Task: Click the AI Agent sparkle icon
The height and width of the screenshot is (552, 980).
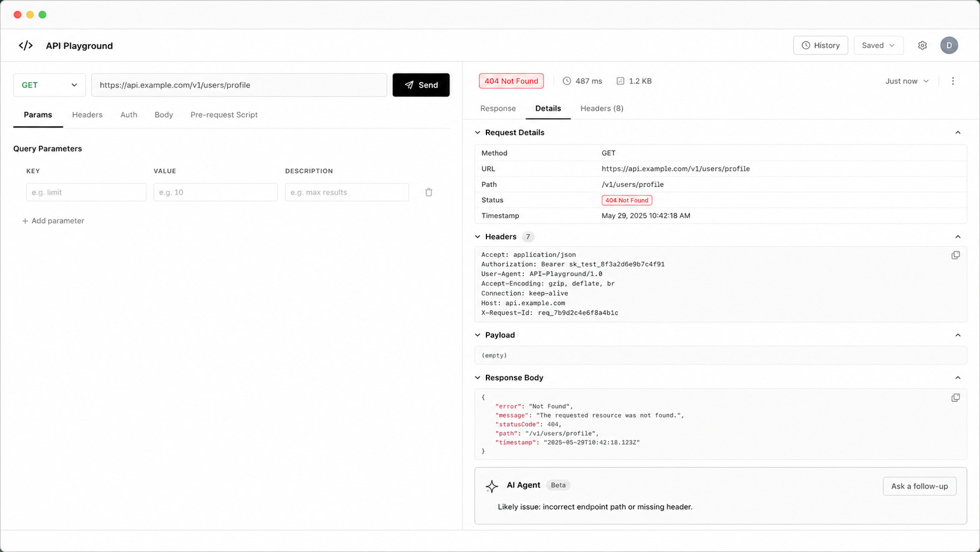Action: (492, 486)
